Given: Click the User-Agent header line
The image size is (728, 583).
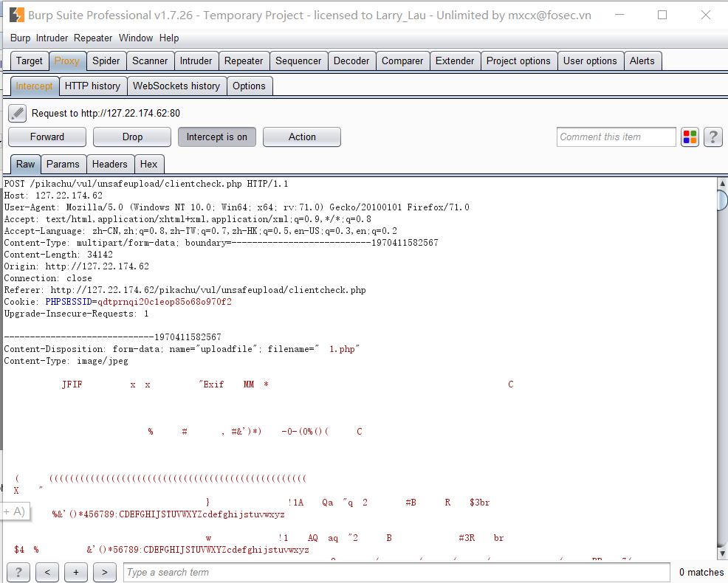Looking at the screenshot, I should 237,207.
